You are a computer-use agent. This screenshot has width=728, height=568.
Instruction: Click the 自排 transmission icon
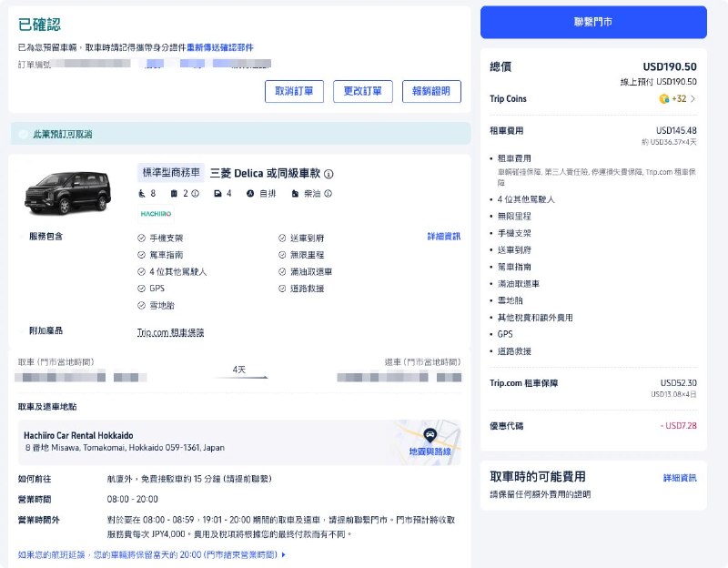click(250, 194)
